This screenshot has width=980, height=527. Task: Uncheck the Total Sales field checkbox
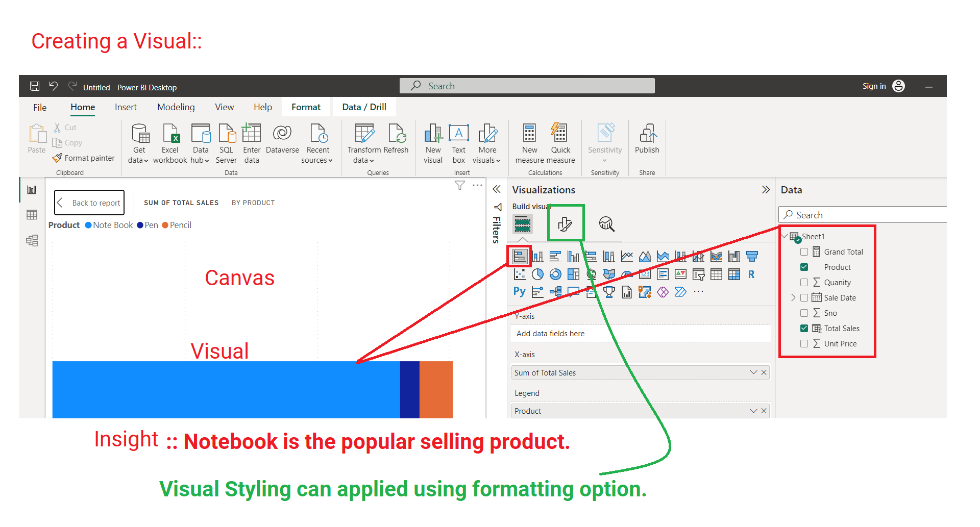click(804, 328)
